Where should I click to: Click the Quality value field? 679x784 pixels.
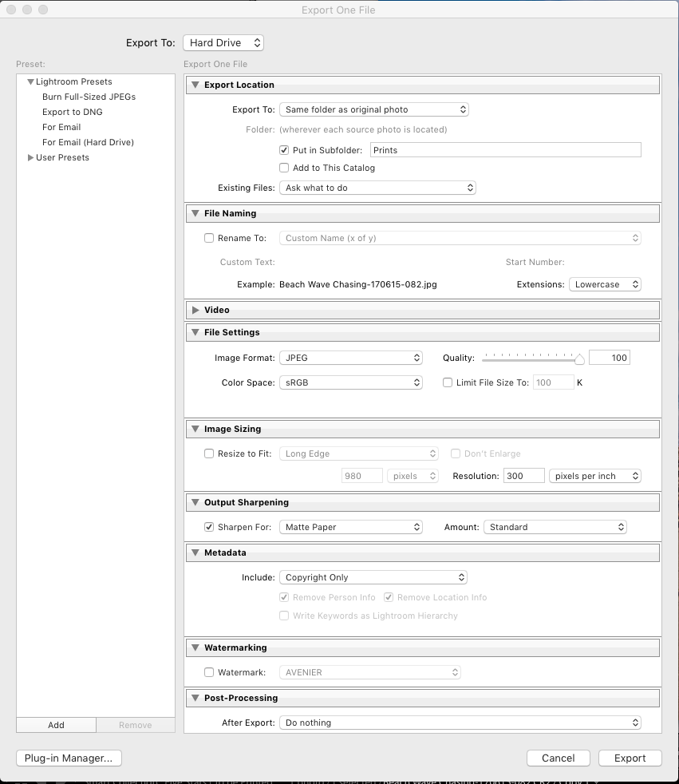610,358
